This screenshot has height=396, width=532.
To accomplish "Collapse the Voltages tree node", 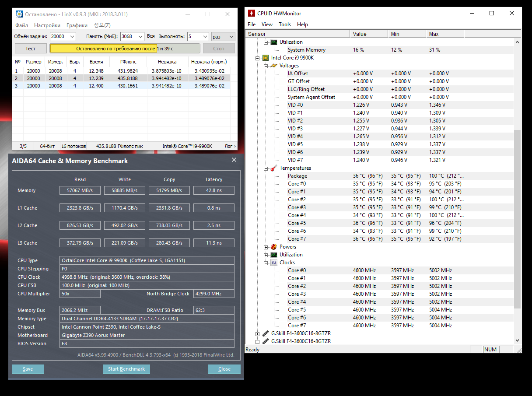I will tap(266, 66).
